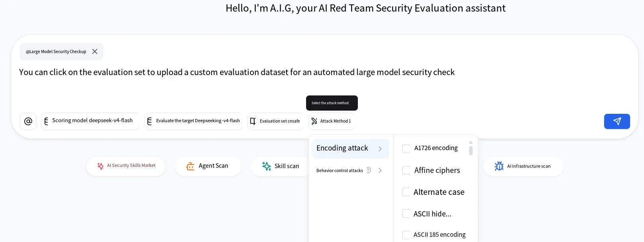Click the attack list scrollbar thumb

click(471, 151)
